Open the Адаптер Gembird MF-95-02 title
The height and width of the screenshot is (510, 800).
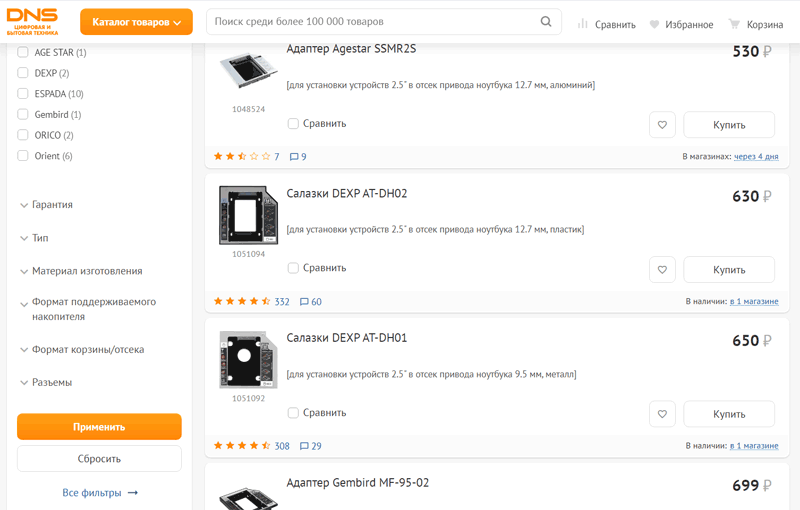point(358,482)
